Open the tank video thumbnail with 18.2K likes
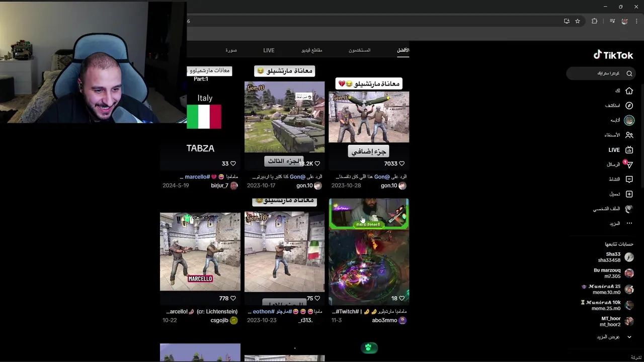Image resolution: width=644 pixels, height=362 pixels. 284,117
